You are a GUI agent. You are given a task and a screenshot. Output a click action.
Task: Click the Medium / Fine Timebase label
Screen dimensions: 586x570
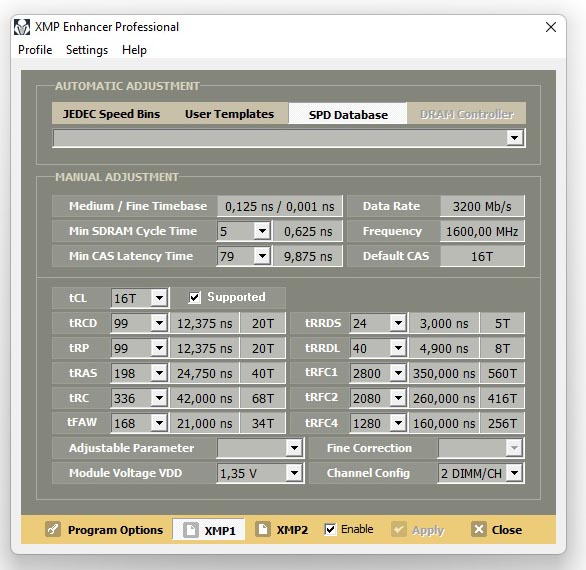(138, 206)
